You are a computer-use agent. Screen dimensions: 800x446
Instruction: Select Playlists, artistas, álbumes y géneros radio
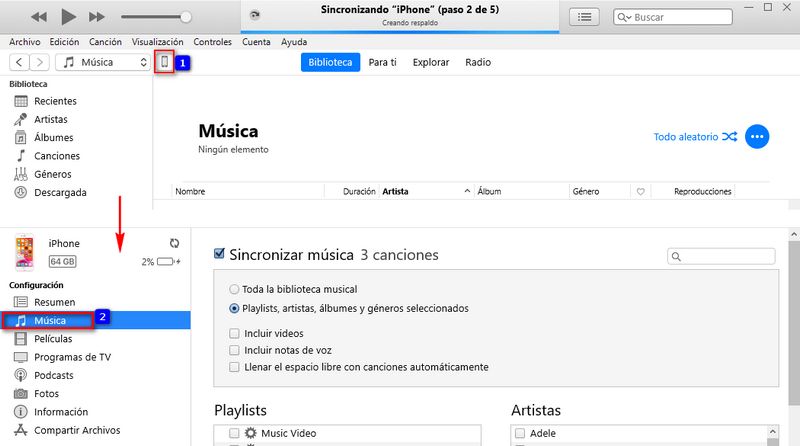pos(234,308)
